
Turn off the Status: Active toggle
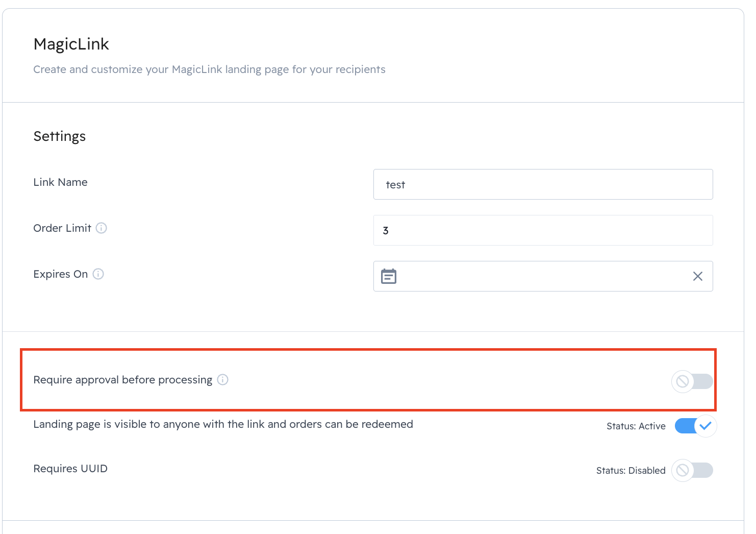pyautogui.click(x=695, y=426)
